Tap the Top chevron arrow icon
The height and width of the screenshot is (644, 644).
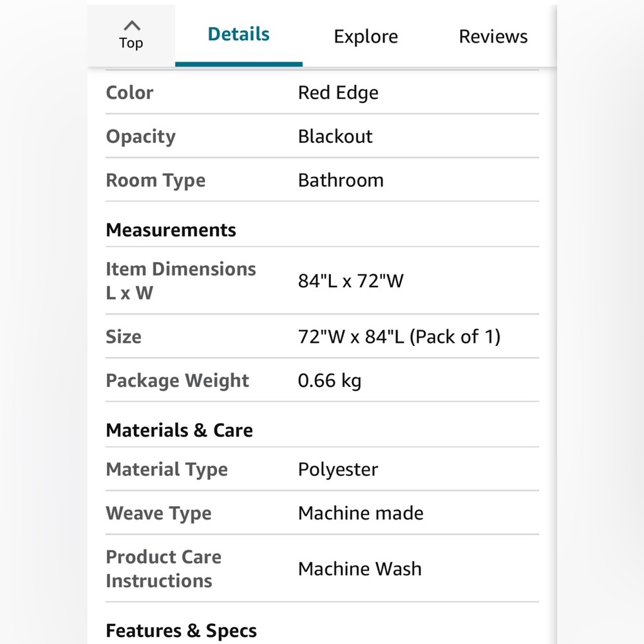(x=131, y=26)
